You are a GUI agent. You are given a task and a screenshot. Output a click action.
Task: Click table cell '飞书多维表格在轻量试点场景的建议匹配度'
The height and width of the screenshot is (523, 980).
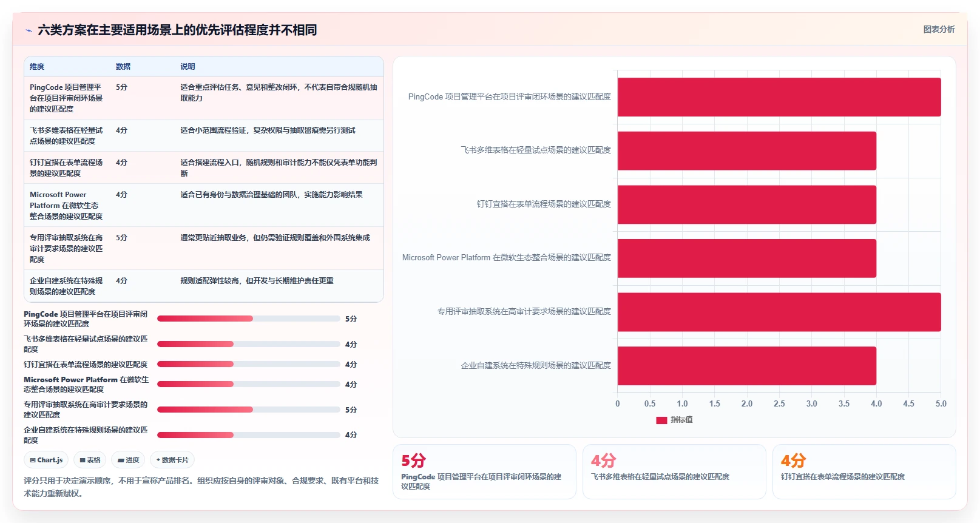tap(67, 135)
